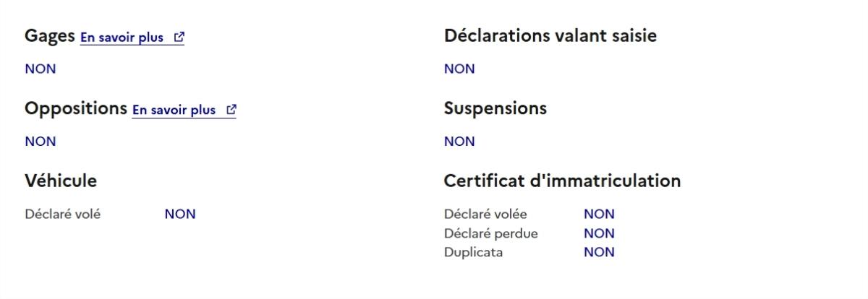Screen dimensions: 868x299
Task: Click NON under Déclarations valant saisie
Action: 459,69
